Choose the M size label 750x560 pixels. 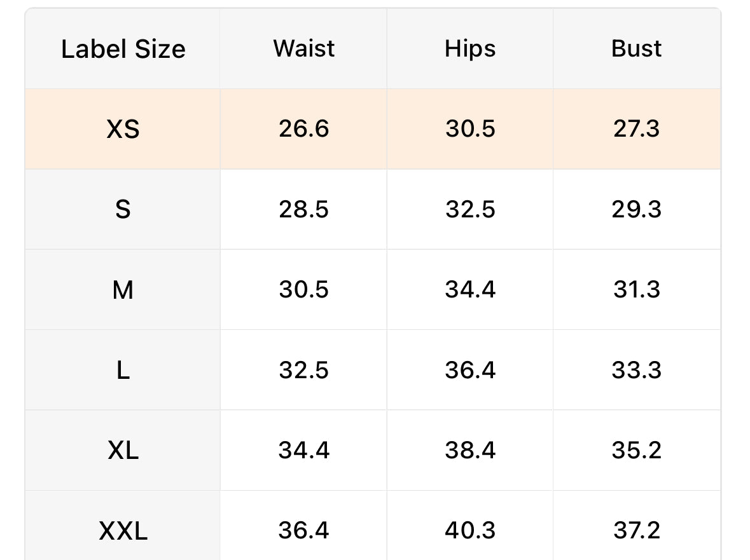[123, 290]
